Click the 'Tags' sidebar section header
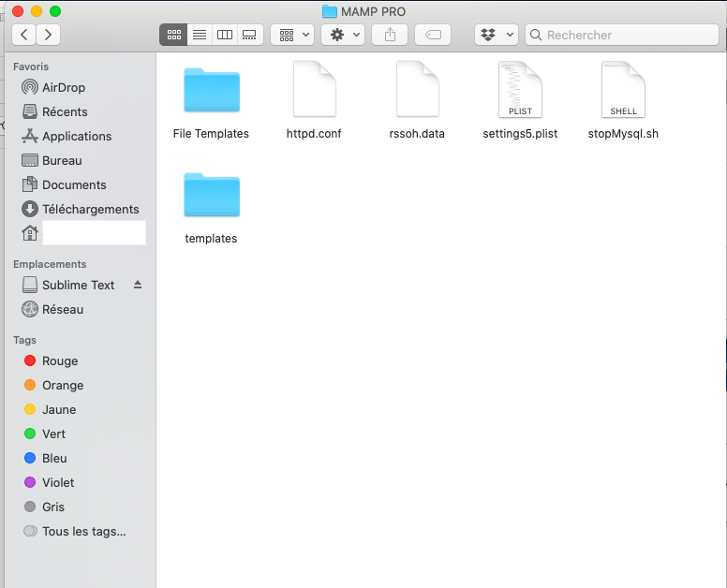727x588 pixels. [x=24, y=340]
